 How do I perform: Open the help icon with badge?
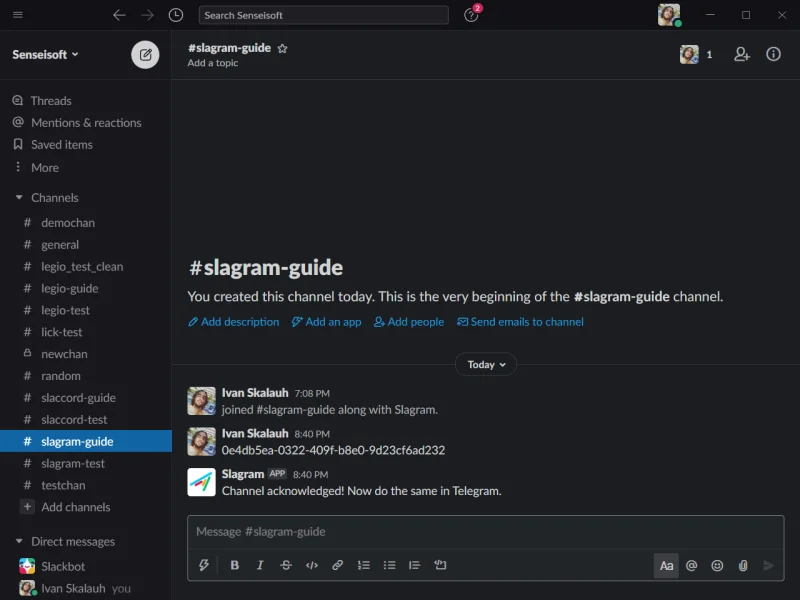[471, 14]
